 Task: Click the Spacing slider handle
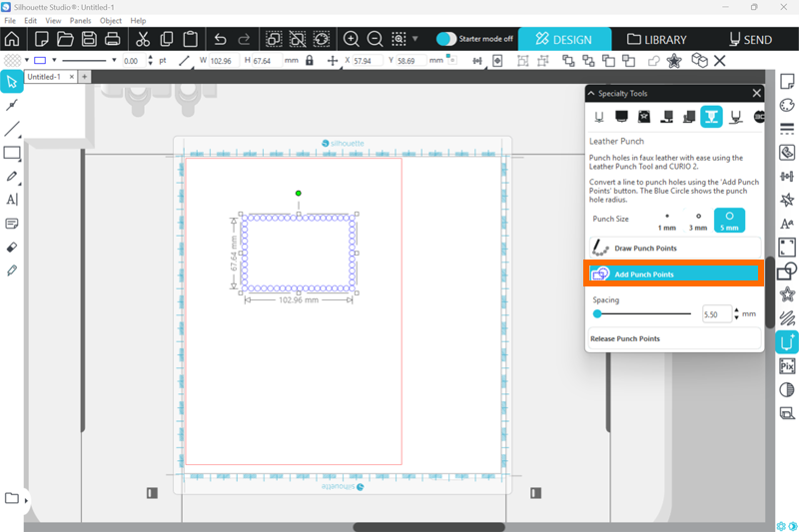[597, 313]
